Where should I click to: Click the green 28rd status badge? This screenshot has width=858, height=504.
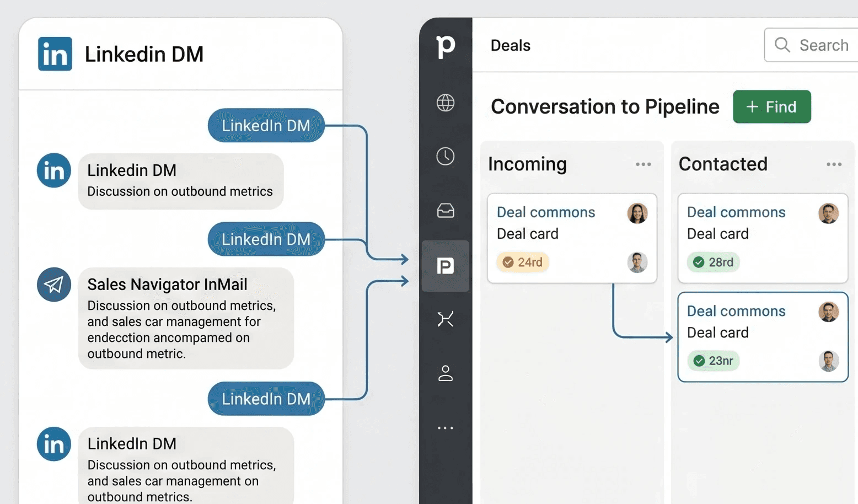point(713,262)
